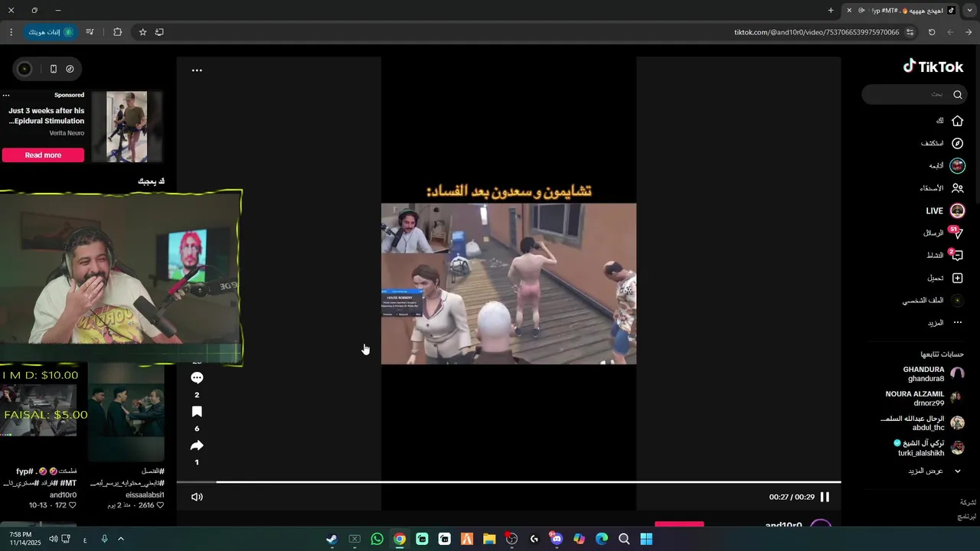Open a new Chrome tab
This screenshot has width=980, height=551.
coord(831,11)
